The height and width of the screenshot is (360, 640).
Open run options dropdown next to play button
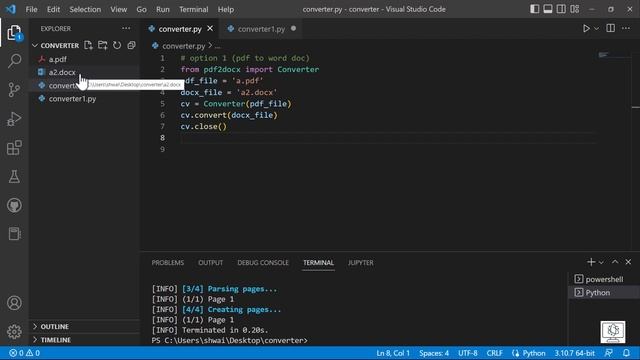click(x=597, y=29)
